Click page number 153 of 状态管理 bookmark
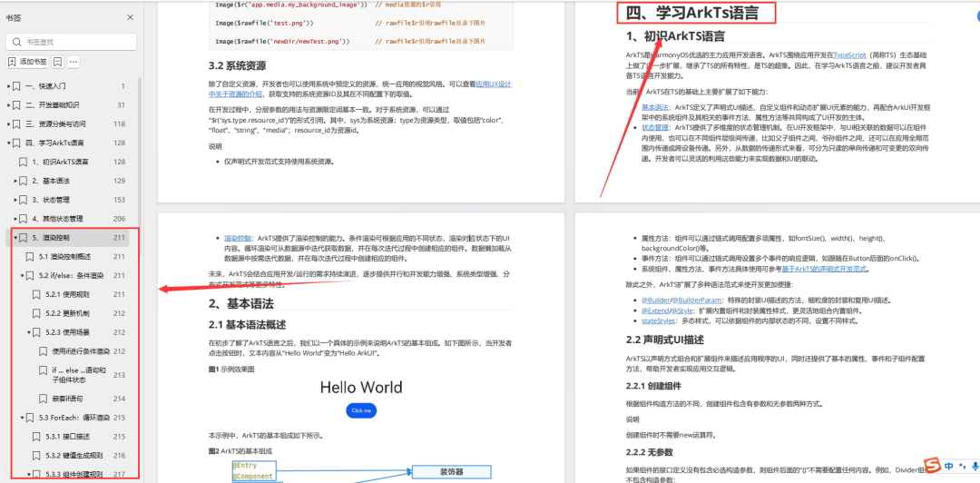 (120, 201)
